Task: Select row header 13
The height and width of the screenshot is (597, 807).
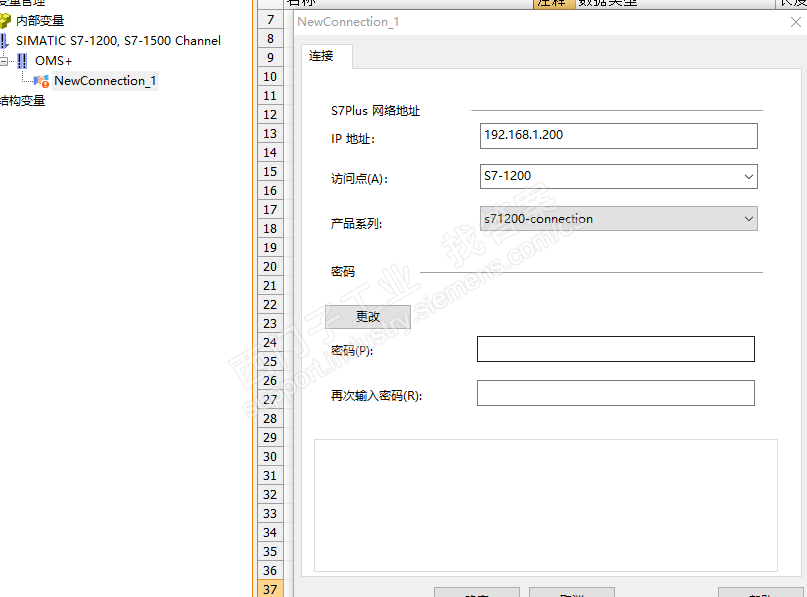Action: 270,134
